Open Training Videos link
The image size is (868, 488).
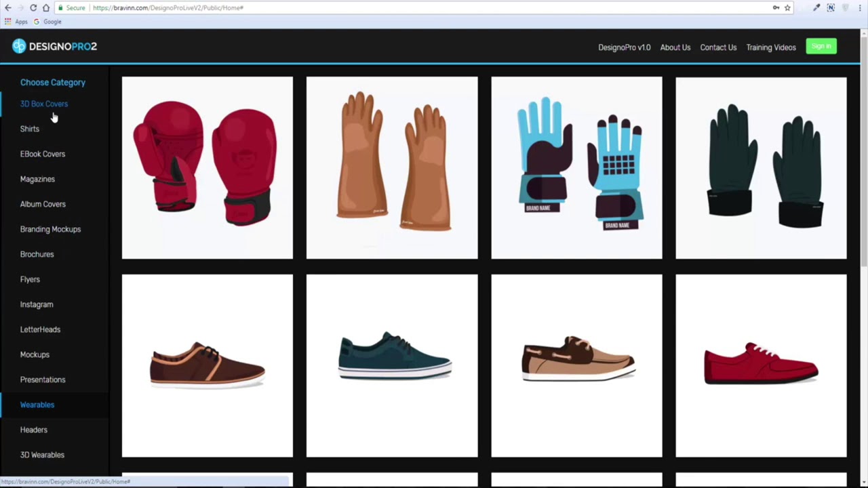[771, 47]
